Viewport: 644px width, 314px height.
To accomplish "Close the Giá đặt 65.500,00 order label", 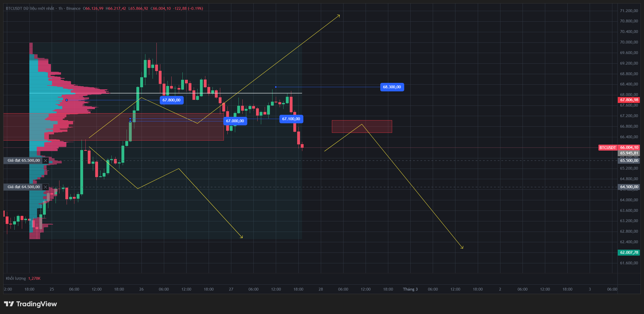I will click(x=46, y=161).
